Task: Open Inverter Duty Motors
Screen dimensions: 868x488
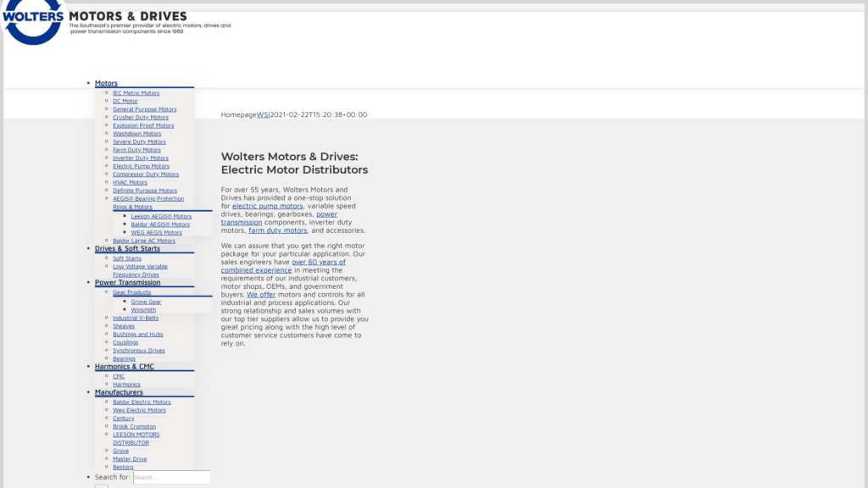Action: (x=141, y=158)
